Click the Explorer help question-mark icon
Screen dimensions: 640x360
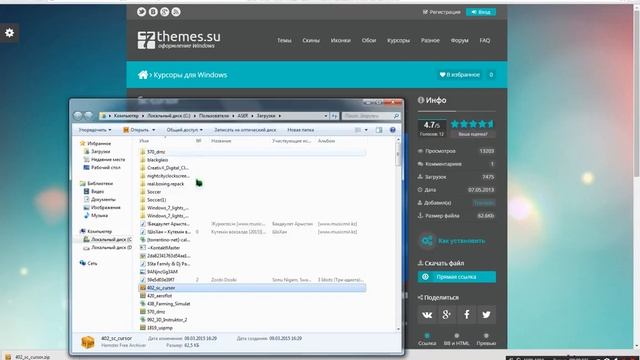392,130
